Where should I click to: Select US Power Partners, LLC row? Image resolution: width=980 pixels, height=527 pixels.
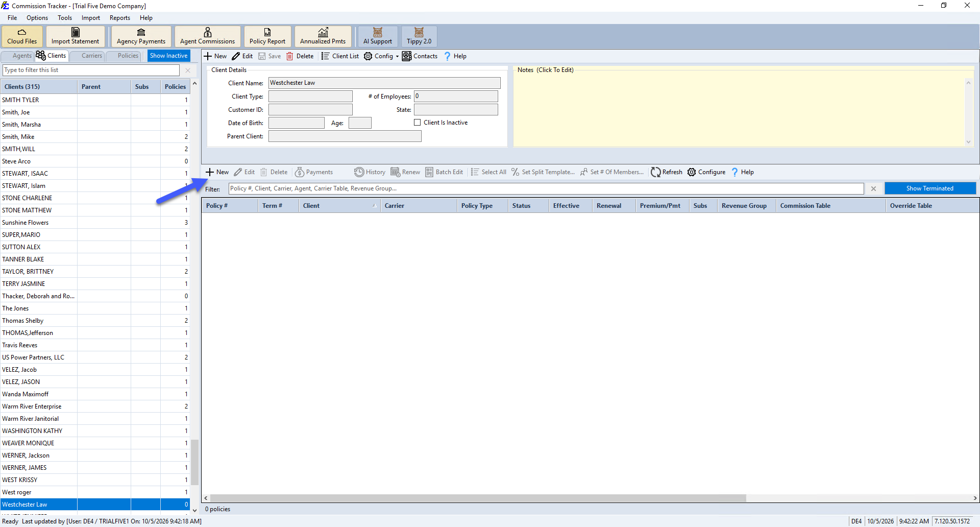pos(95,357)
